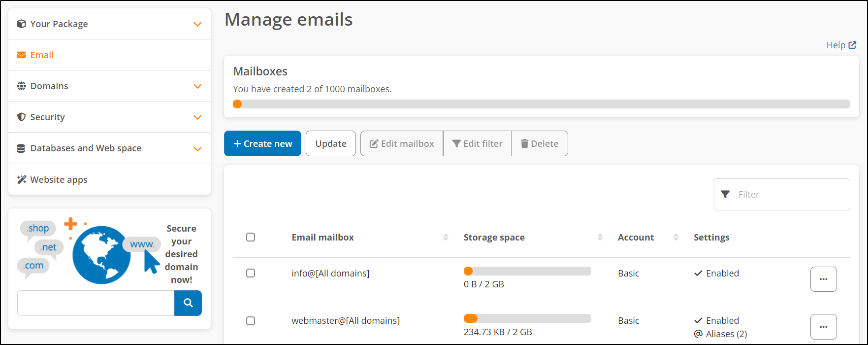Click the Create new mailbox button
Screen dimensions: 868x345
point(262,143)
